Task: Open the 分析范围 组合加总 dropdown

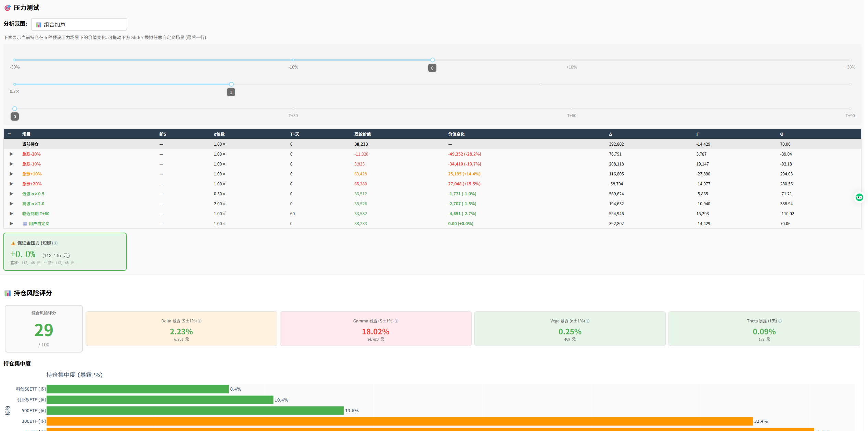Action: click(79, 24)
